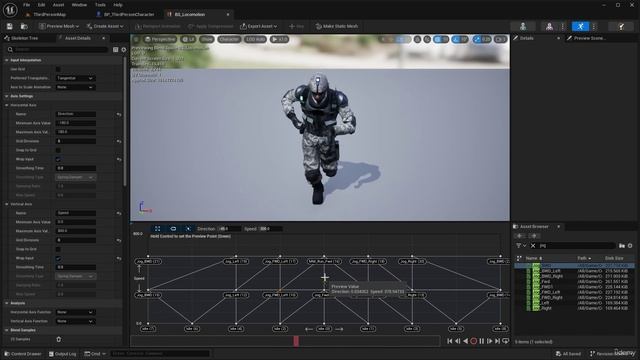The image size is (640, 360).
Task: Open the Skeleton editing mode icon
Action: click(523, 27)
